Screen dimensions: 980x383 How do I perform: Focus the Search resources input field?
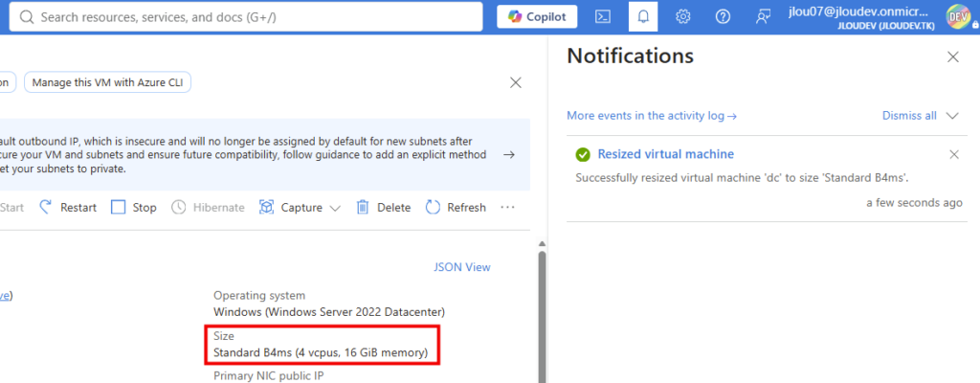(246, 17)
